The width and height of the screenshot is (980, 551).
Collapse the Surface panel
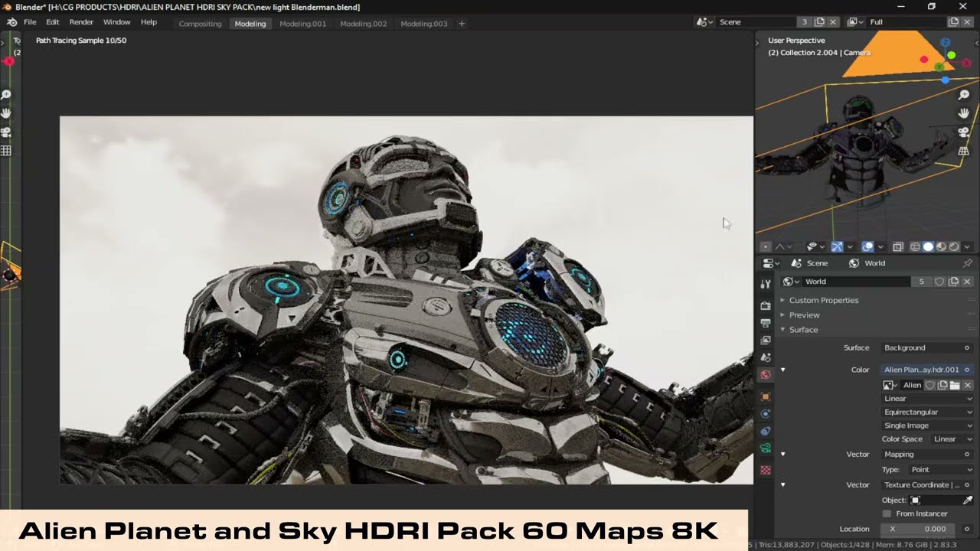click(x=803, y=329)
